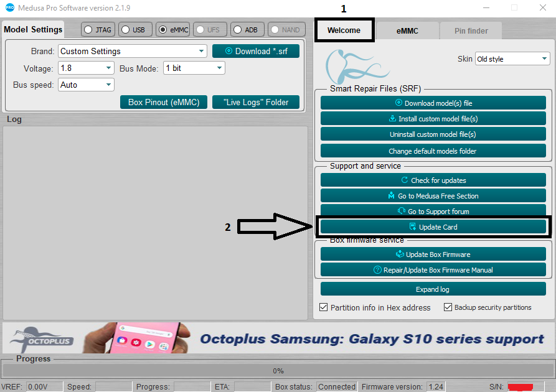Image resolution: width=556 pixels, height=392 pixels.
Task: Open the Bus speed dropdown
Action: click(86, 85)
